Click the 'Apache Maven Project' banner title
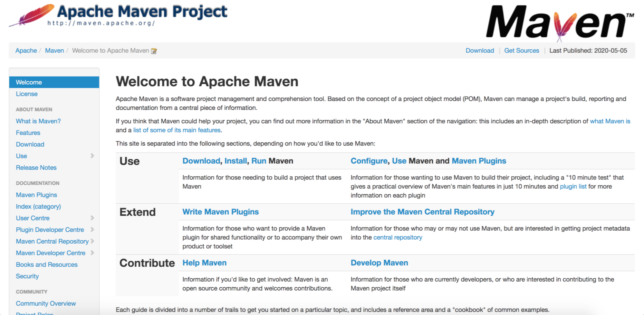 click(142, 12)
